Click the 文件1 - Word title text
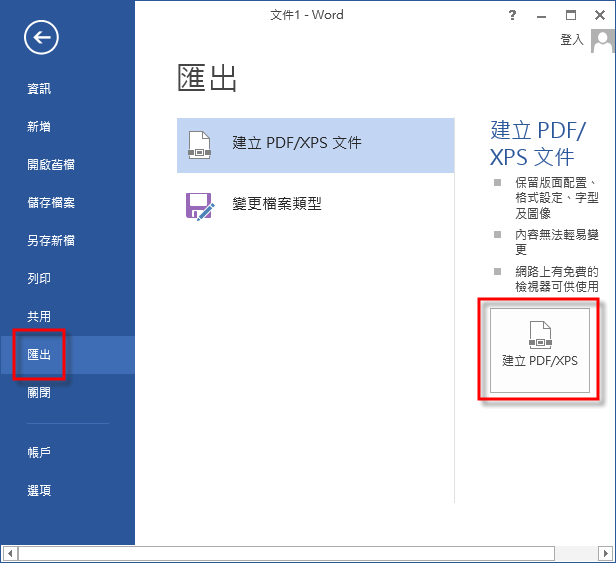Image resolution: width=616 pixels, height=563 pixels. tap(307, 15)
